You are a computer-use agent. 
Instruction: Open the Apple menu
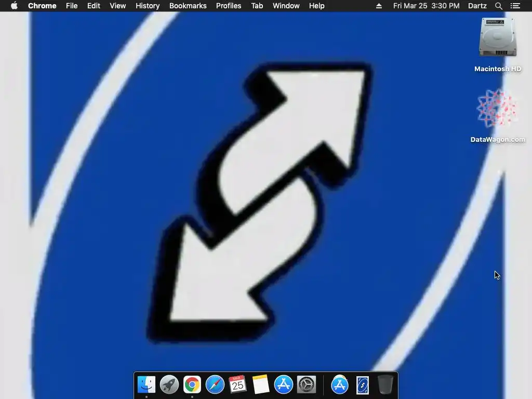click(14, 6)
